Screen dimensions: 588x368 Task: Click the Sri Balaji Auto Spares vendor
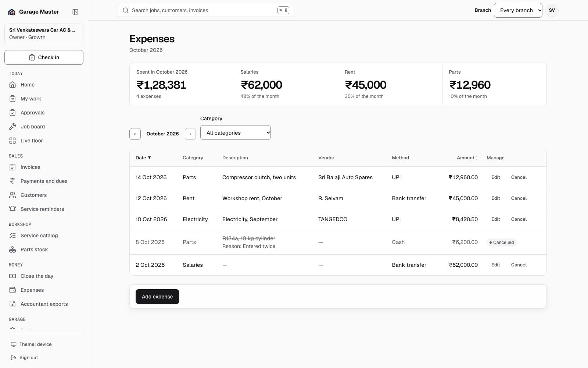[345, 177]
